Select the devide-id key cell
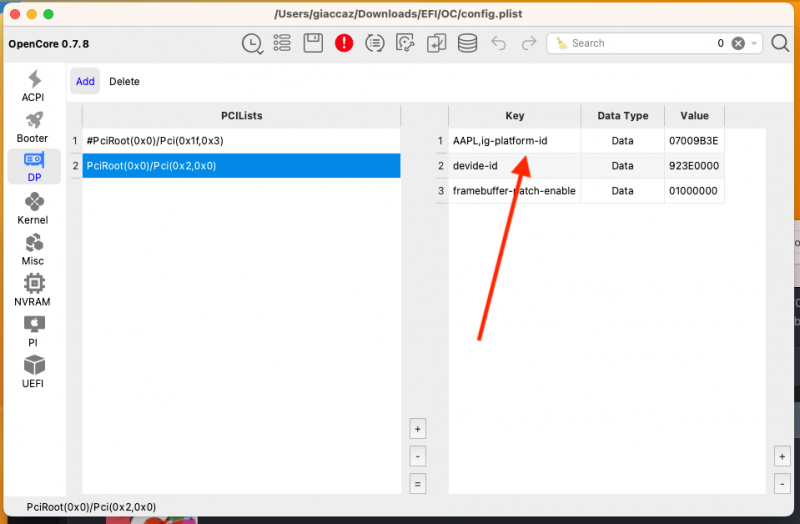The height and width of the screenshot is (524, 800). coord(514,166)
